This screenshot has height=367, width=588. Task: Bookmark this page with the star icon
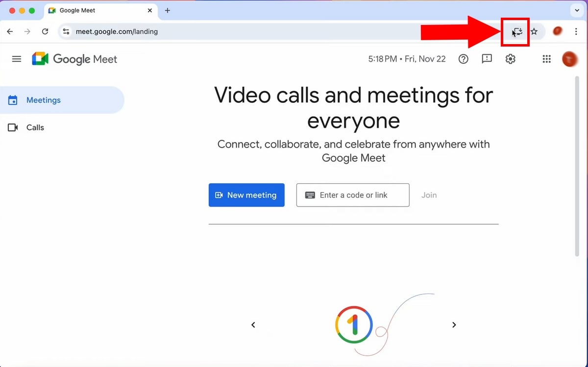[534, 32]
